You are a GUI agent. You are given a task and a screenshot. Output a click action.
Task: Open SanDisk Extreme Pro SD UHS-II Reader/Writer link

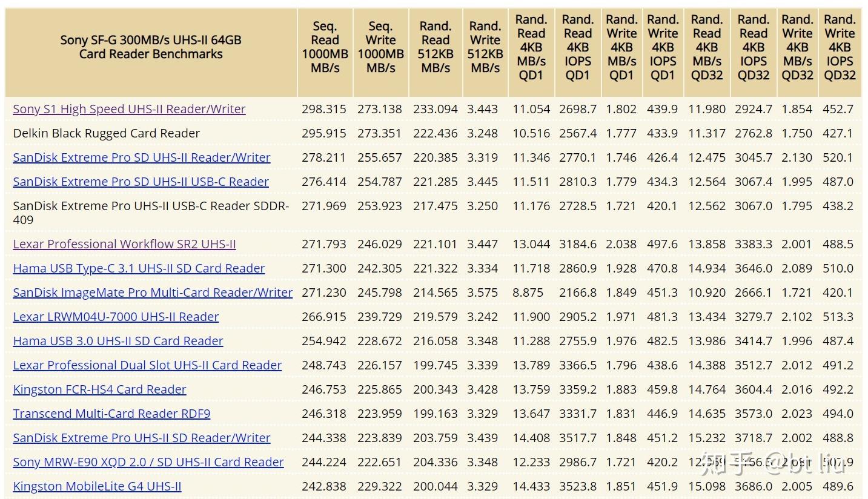coord(142,157)
